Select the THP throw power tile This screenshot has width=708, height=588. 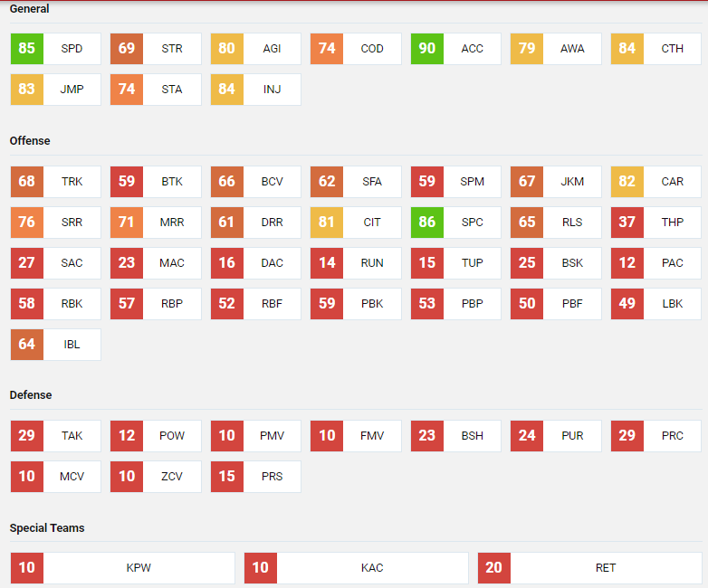coord(655,223)
